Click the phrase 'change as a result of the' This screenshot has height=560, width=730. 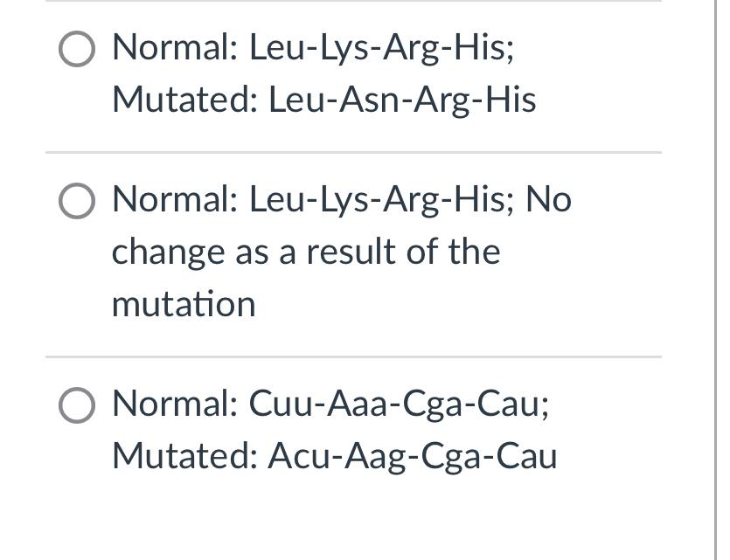pyautogui.click(x=305, y=252)
